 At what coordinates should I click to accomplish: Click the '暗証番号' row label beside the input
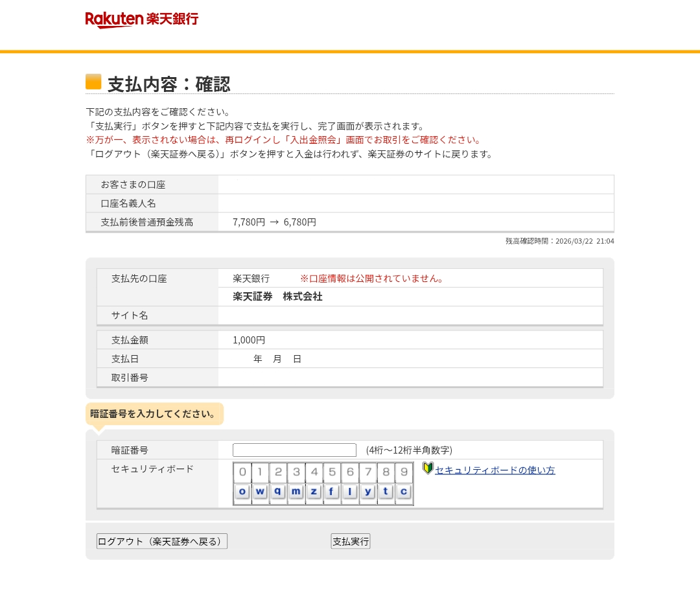click(130, 450)
